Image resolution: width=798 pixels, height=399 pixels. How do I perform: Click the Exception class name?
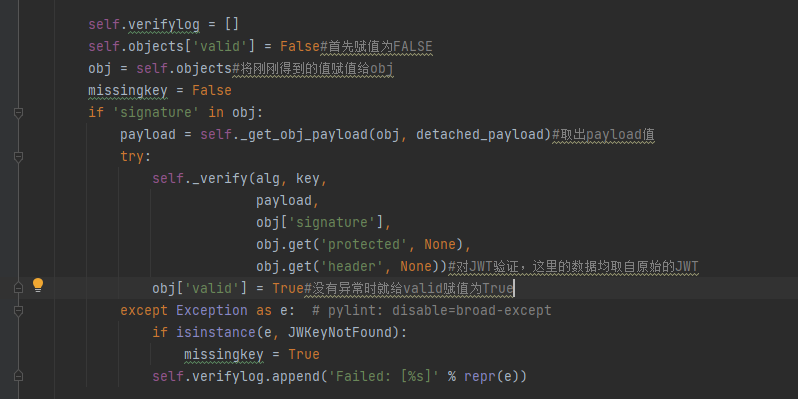click(212, 310)
